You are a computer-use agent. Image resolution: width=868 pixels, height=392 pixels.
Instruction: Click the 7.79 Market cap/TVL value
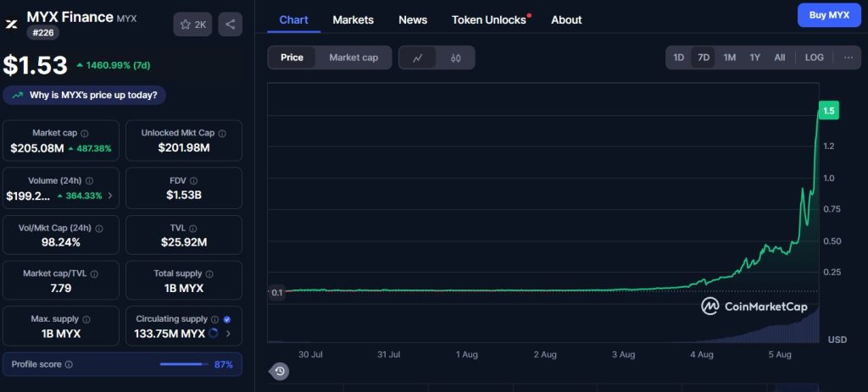click(x=61, y=288)
